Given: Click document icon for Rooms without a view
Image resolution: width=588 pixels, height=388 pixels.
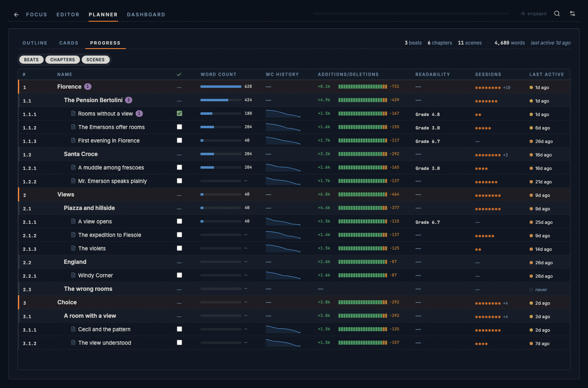Looking at the screenshot, I should (x=73, y=114).
